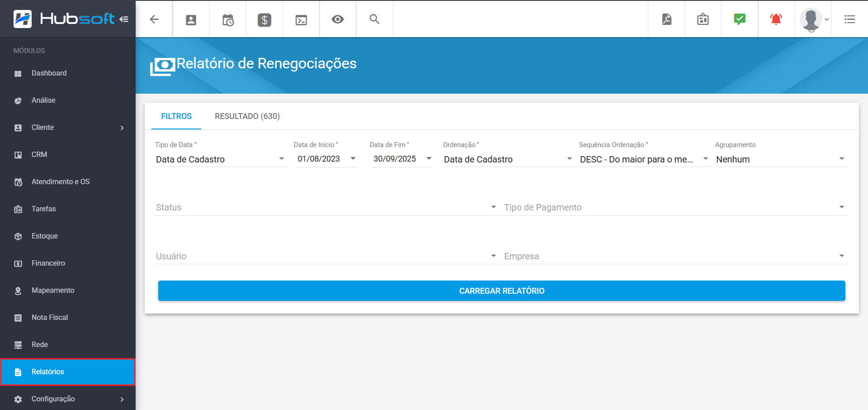
Task: Collapse sidebar using arrow beside Hubsoft logo
Action: point(124,19)
